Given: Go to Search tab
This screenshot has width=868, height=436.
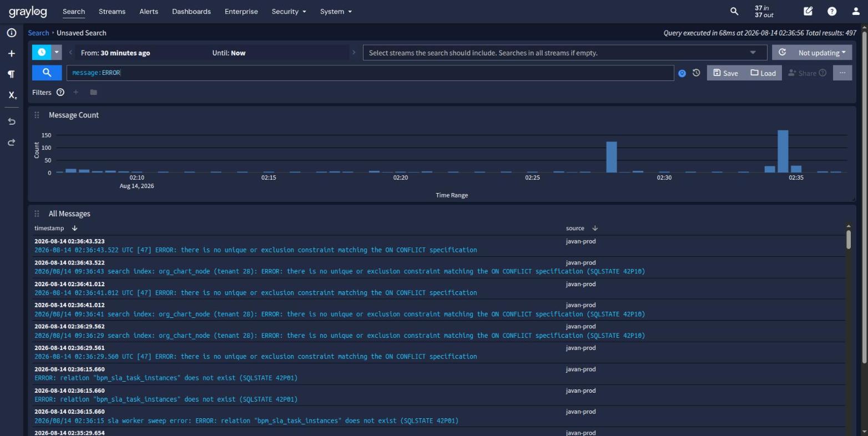Looking at the screenshot, I should [x=74, y=12].
